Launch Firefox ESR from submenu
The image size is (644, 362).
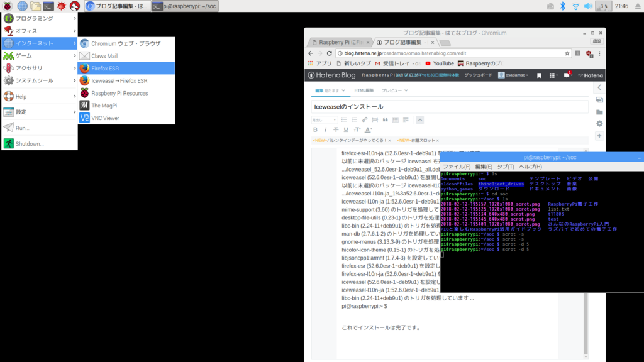point(126,68)
